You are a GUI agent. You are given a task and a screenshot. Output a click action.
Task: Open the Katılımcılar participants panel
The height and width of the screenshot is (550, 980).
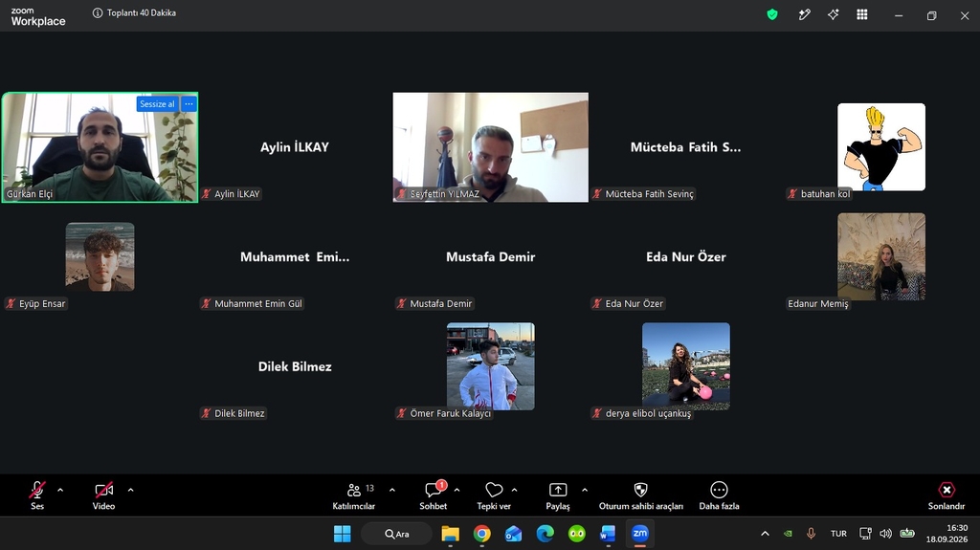point(354,496)
